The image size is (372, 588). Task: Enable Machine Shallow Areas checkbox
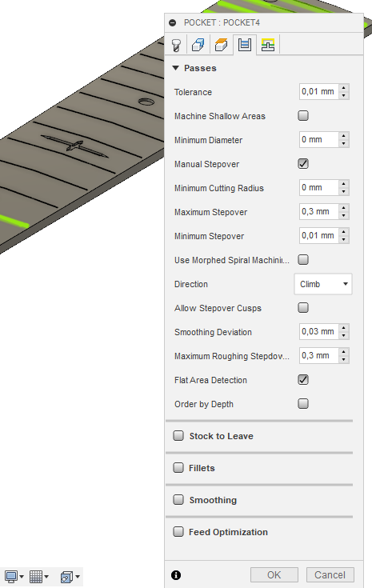303,115
